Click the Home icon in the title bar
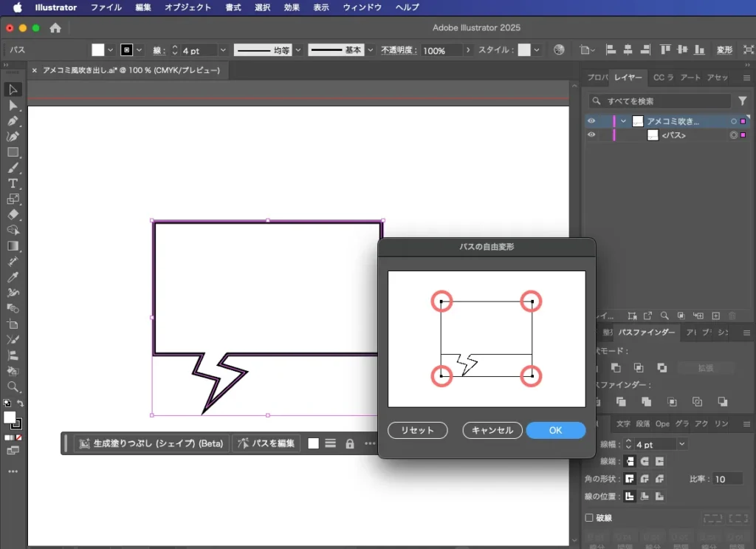Image resolution: width=756 pixels, height=549 pixels. [55, 28]
